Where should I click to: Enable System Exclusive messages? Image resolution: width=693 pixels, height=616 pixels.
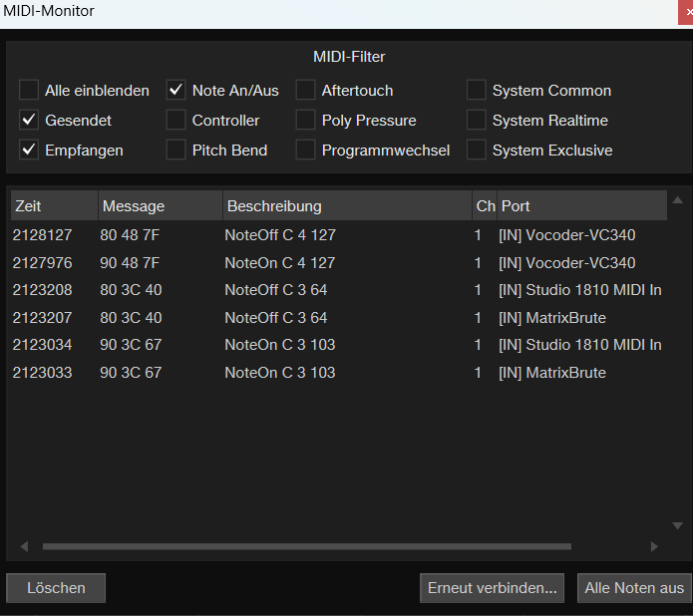477,151
